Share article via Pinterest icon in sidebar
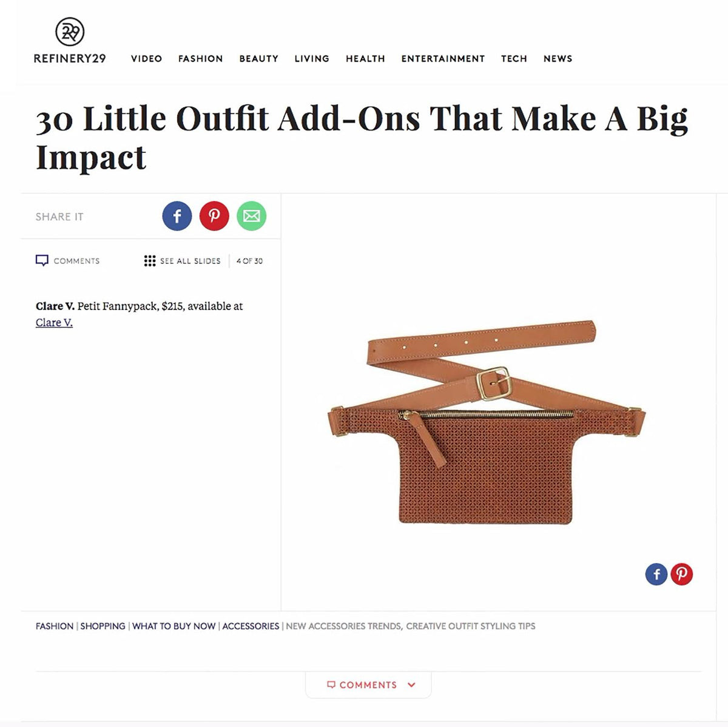This screenshot has height=727, width=728. point(214,216)
